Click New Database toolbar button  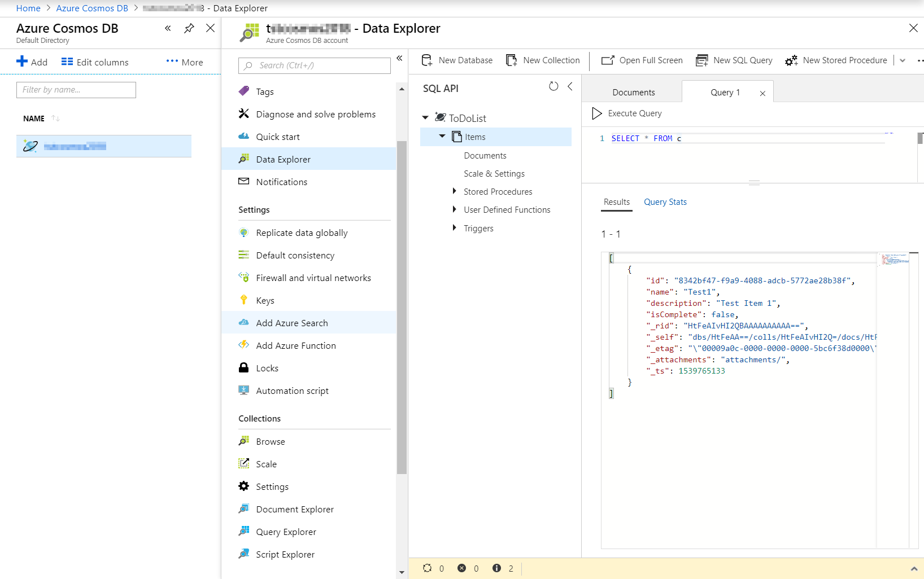click(457, 60)
